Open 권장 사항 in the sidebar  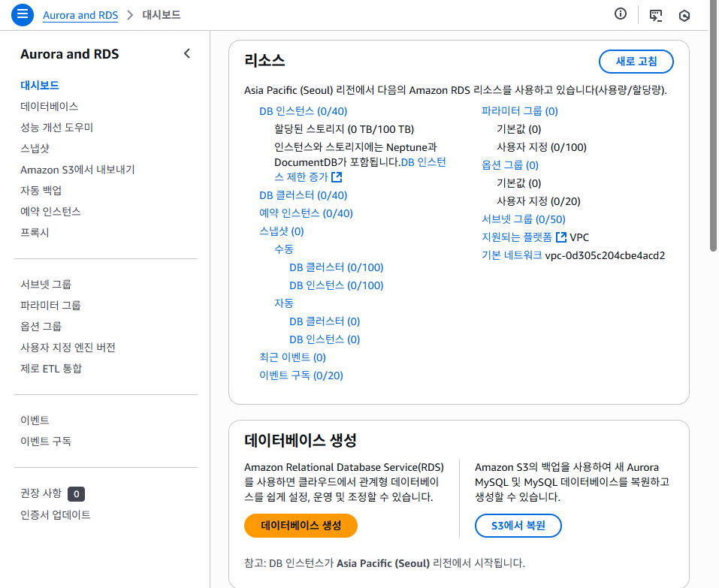pyautogui.click(x=41, y=493)
